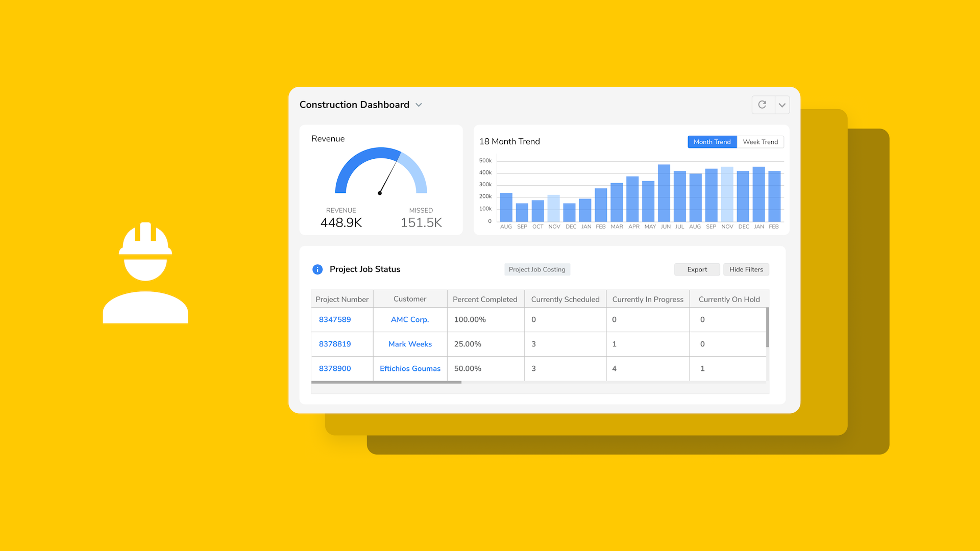
Task: Hide the table filters
Action: point(746,269)
